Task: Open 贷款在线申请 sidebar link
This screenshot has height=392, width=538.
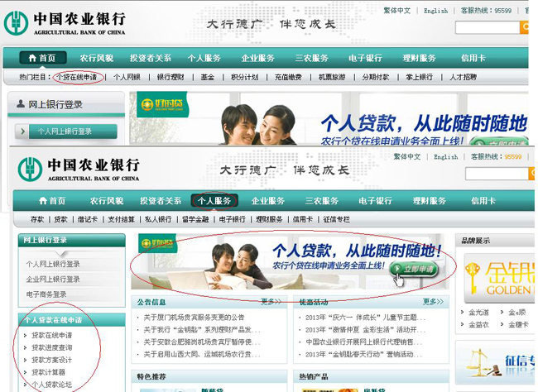Action: 52,335
